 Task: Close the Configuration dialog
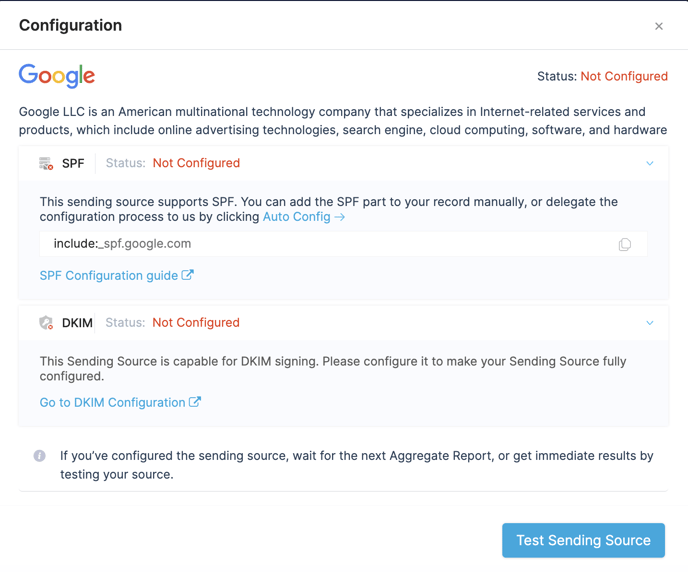pyautogui.click(x=659, y=26)
